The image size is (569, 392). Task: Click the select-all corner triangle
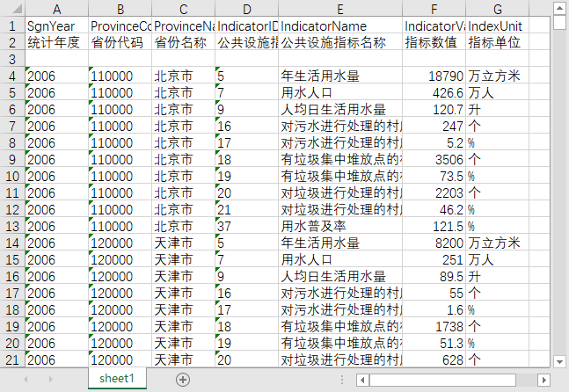pos(17,9)
